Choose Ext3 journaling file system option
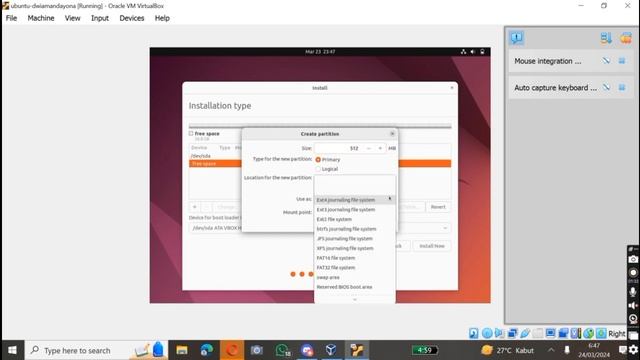This screenshot has width=640, height=360. tap(354, 210)
